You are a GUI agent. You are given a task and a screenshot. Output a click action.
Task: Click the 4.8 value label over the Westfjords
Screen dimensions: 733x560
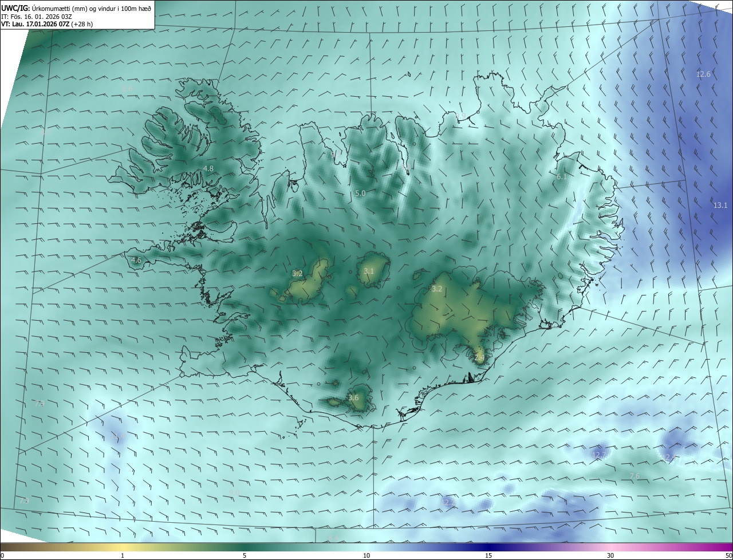coord(208,168)
